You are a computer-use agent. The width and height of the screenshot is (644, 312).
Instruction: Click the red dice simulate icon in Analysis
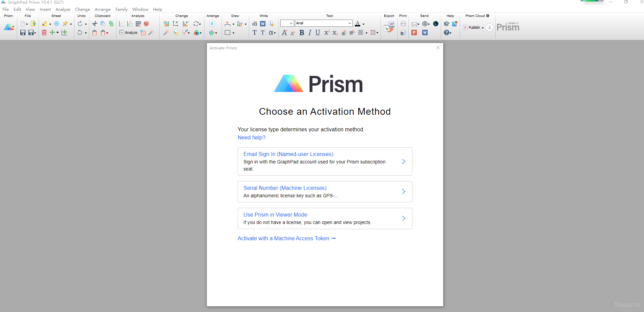[146, 23]
